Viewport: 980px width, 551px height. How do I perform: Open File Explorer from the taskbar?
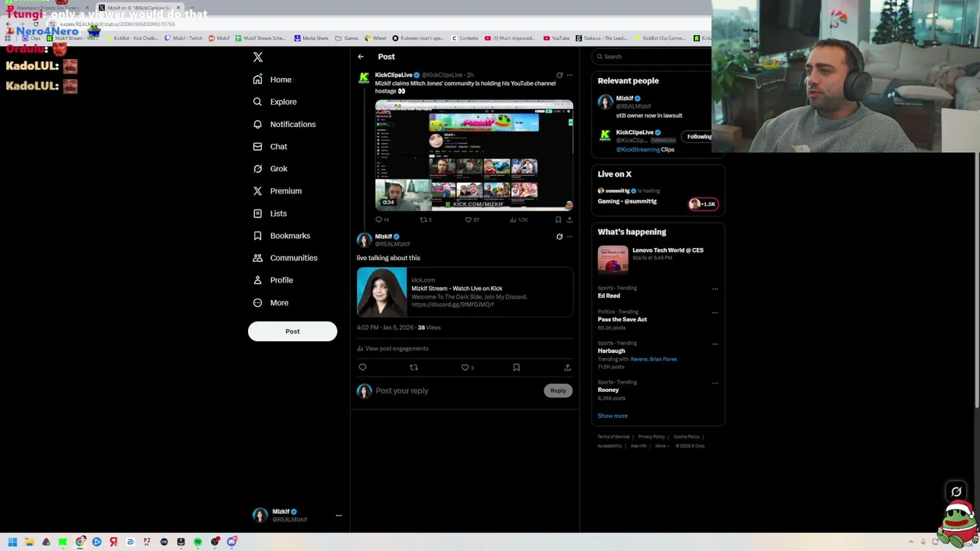[29, 542]
